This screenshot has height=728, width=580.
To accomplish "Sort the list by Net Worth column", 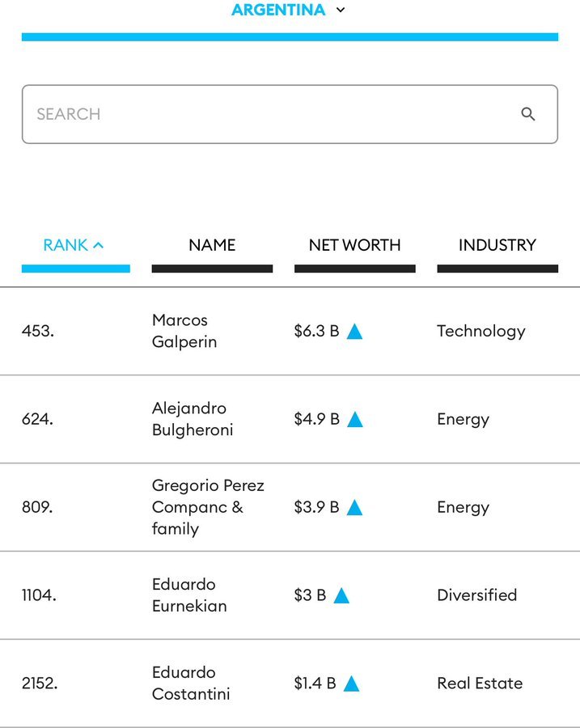I will click(x=354, y=245).
